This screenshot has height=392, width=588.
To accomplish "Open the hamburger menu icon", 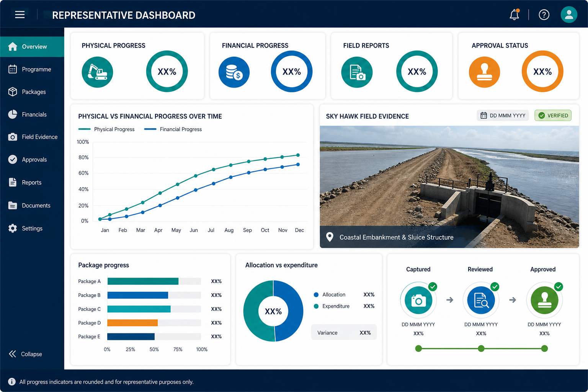I will [x=20, y=15].
